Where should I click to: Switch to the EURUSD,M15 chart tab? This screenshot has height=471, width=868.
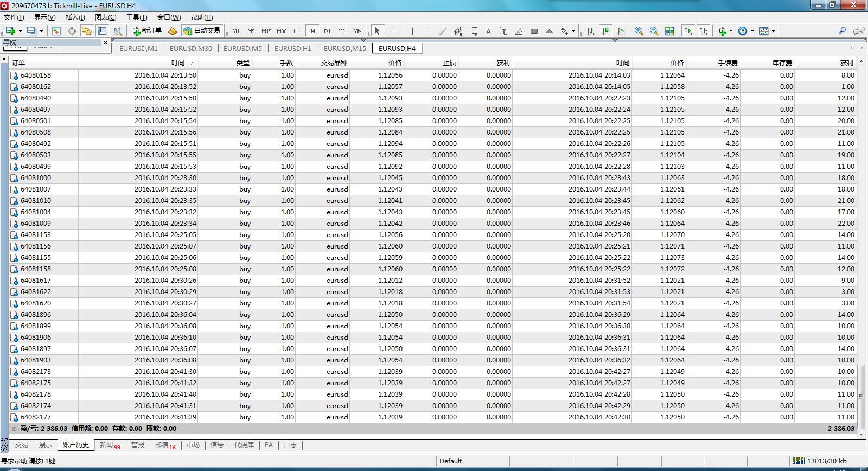pyautogui.click(x=345, y=48)
